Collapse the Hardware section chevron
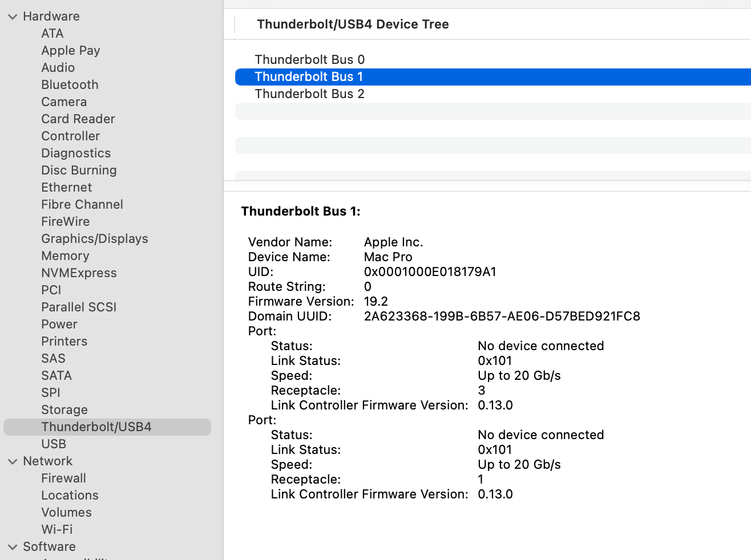 coord(13,17)
